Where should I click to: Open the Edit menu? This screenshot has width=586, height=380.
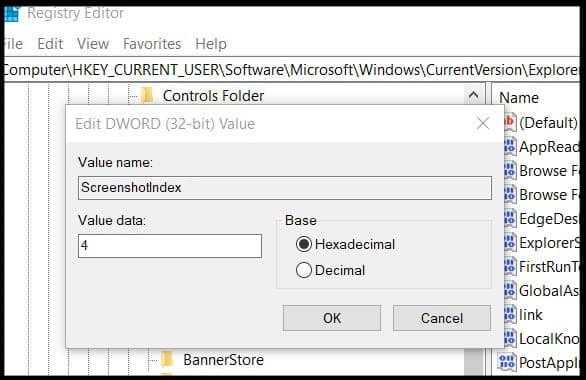[x=50, y=44]
